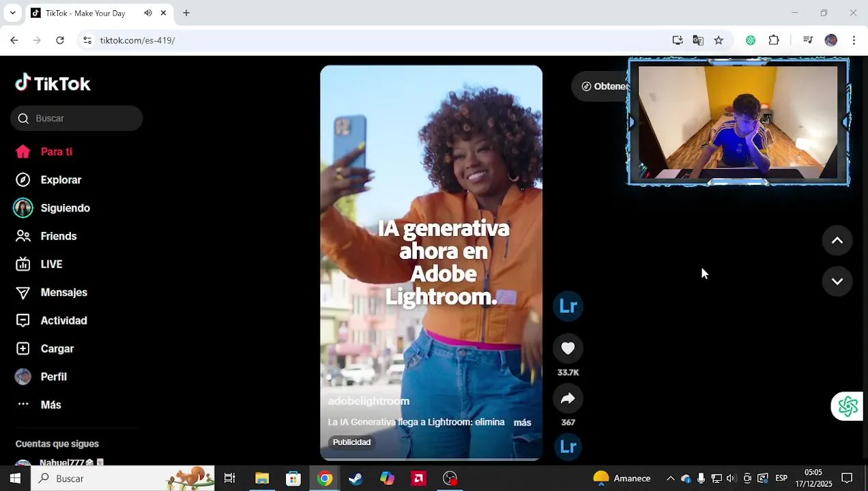Switch the ESP input language

(781, 479)
